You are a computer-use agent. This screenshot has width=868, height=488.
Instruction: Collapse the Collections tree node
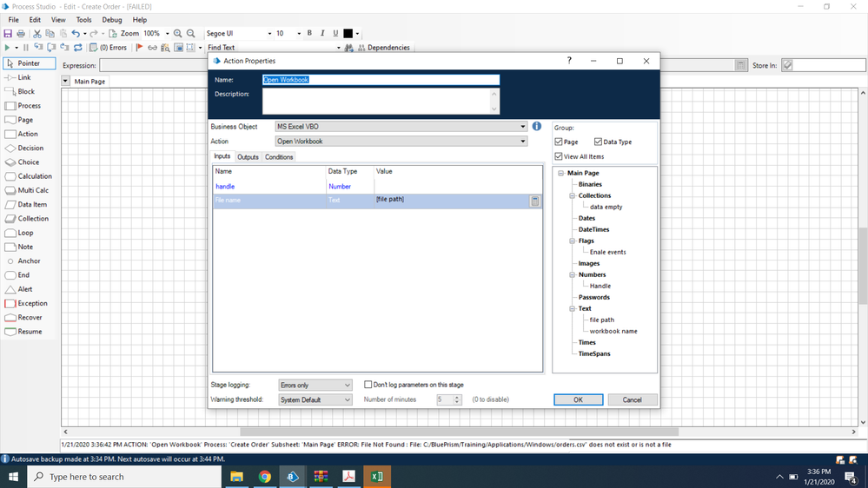[573, 195]
